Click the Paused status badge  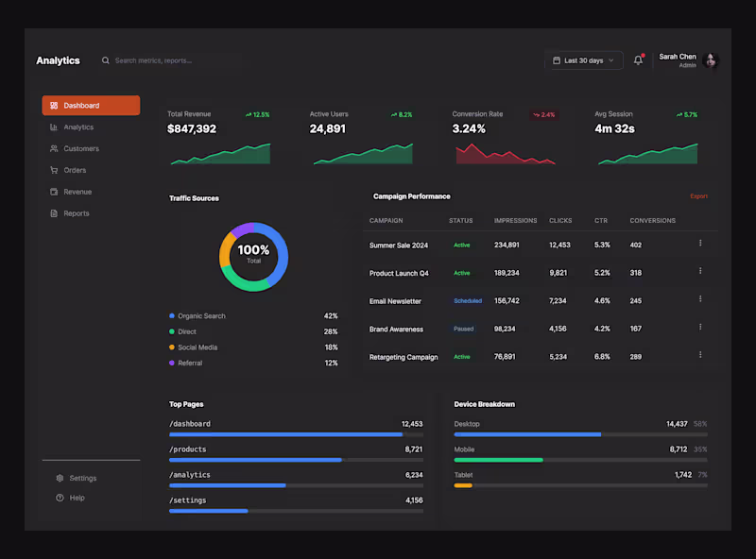[463, 329]
